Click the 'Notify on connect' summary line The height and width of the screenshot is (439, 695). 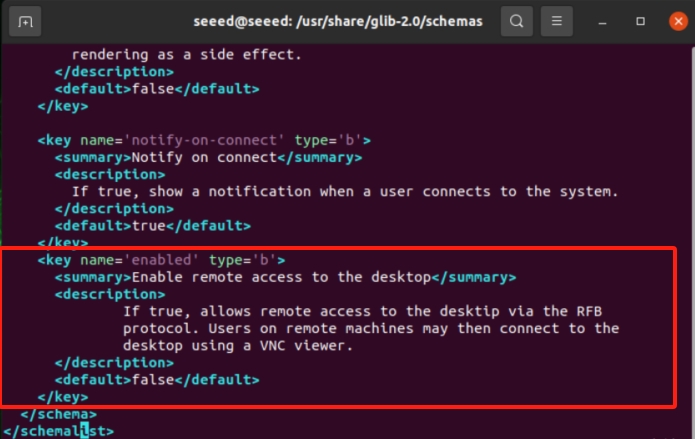pyautogui.click(x=208, y=158)
